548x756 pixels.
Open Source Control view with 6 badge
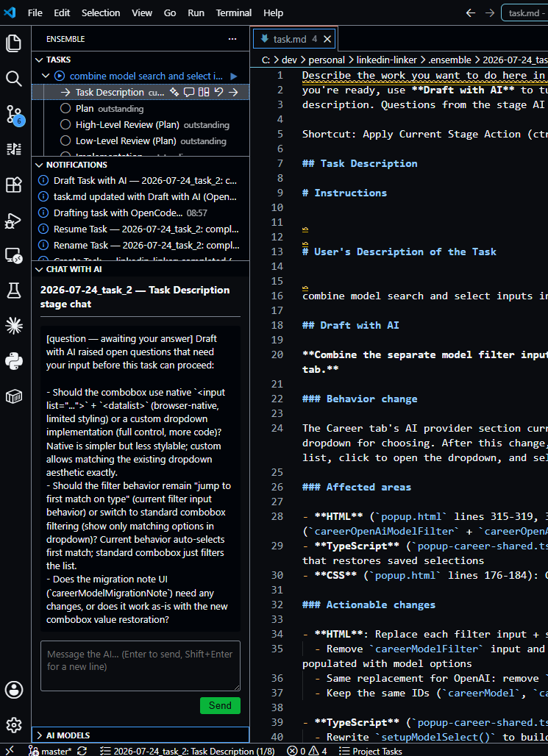pos(15,114)
